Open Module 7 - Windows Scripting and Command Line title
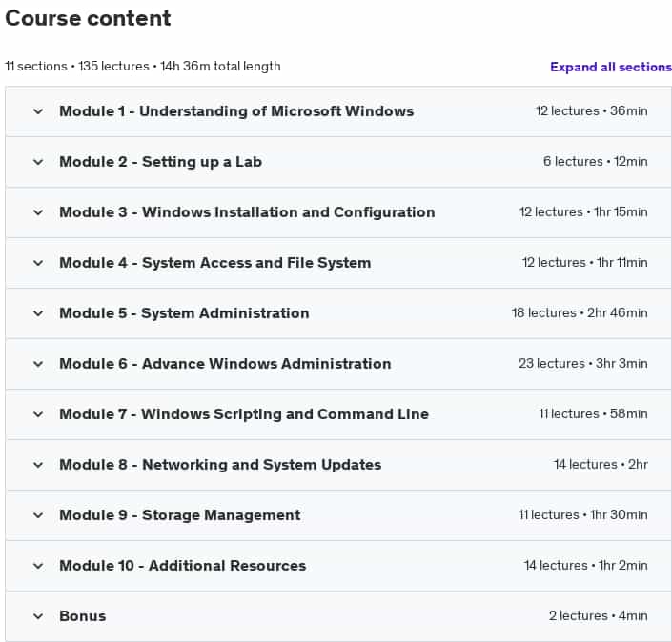Viewport: 672px width, 642px height. coord(244,414)
